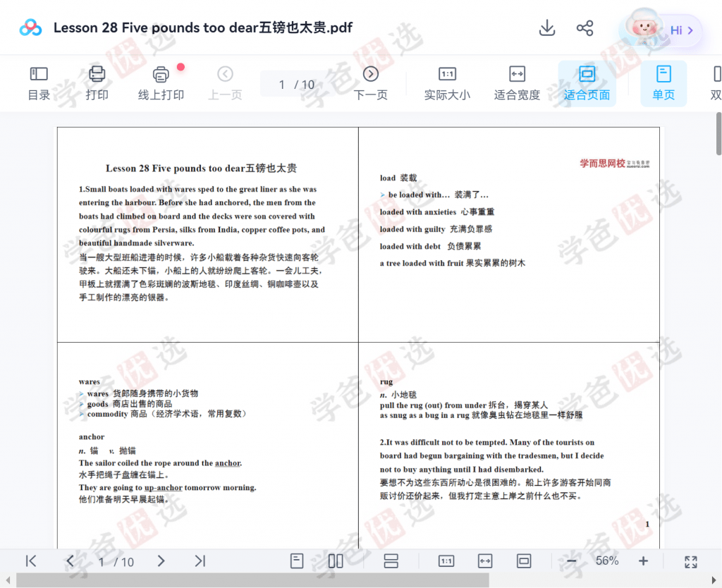Select 适合宽度 fit width
Screen dimensions: 722x588
coord(517,84)
